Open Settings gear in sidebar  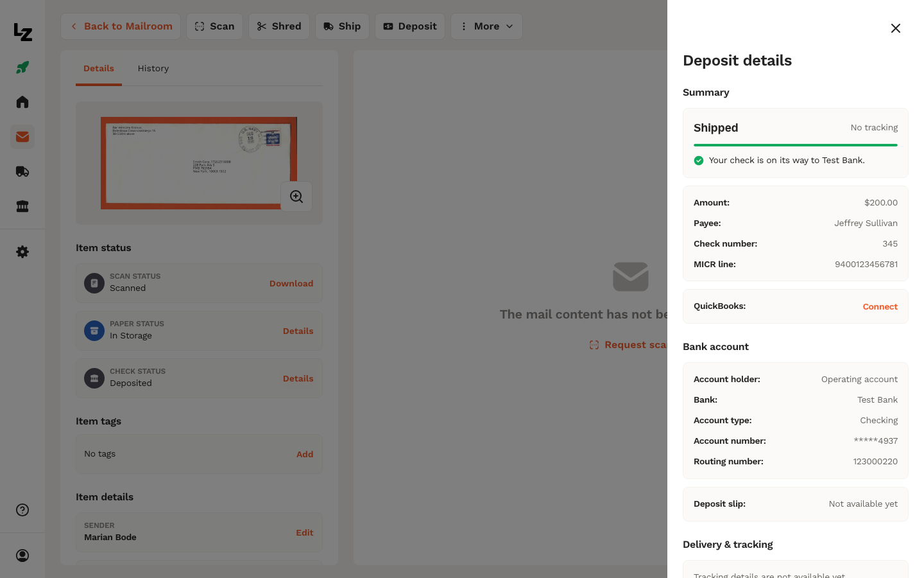tap(22, 252)
